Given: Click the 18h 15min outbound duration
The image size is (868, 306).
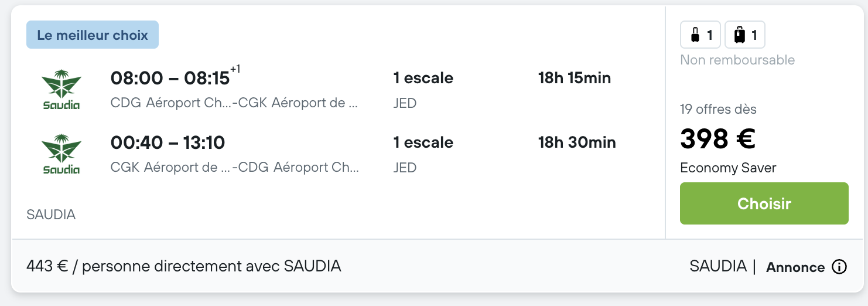Looking at the screenshot, I should click(x=575, y=78).
